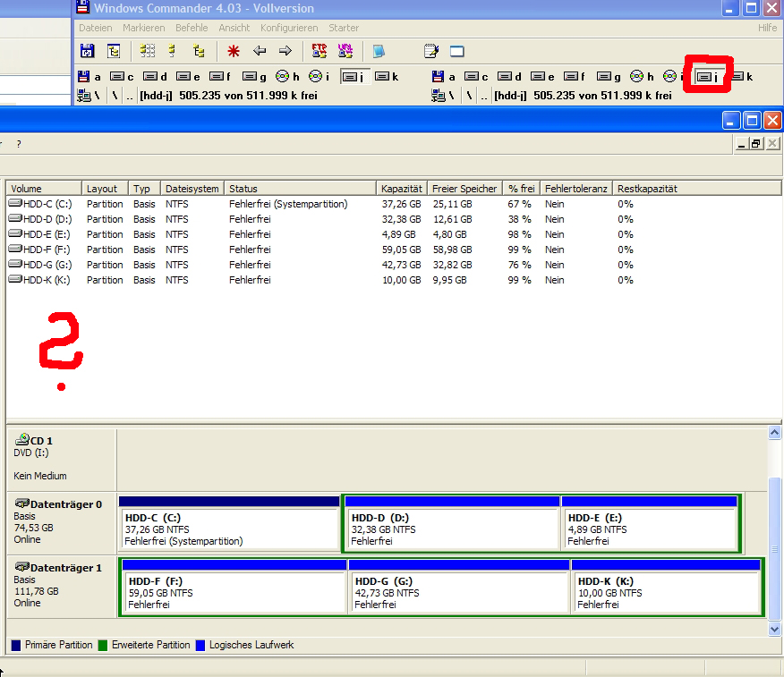Open the Konfigurieren menu
Screen dimensions: 784x677
pyautogui.click(x=290, y=28)
